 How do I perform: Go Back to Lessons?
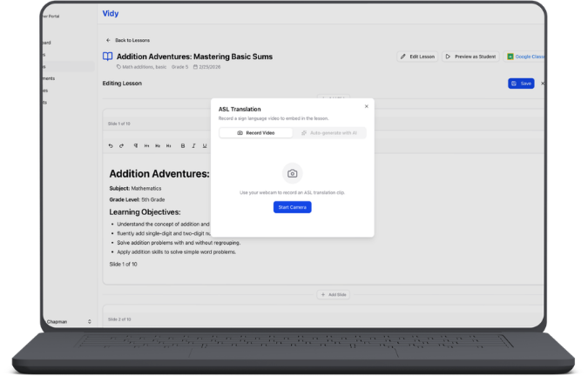coord(128,40)
